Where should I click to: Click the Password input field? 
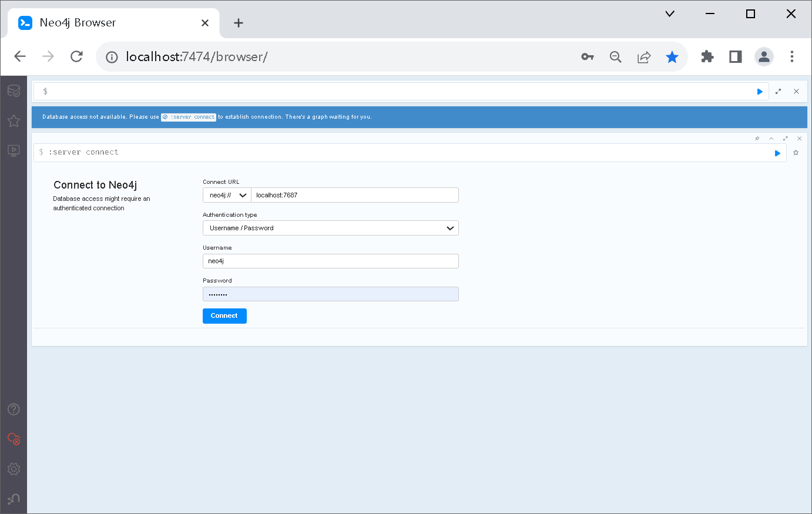tap(331, 294)
